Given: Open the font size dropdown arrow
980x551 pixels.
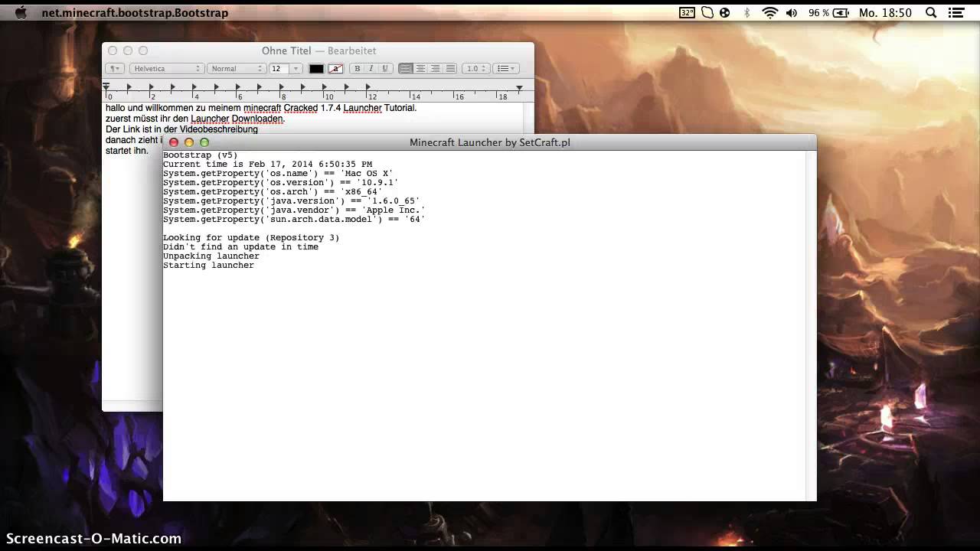Looking at the screenshot, I should click(x=296, y=69).
